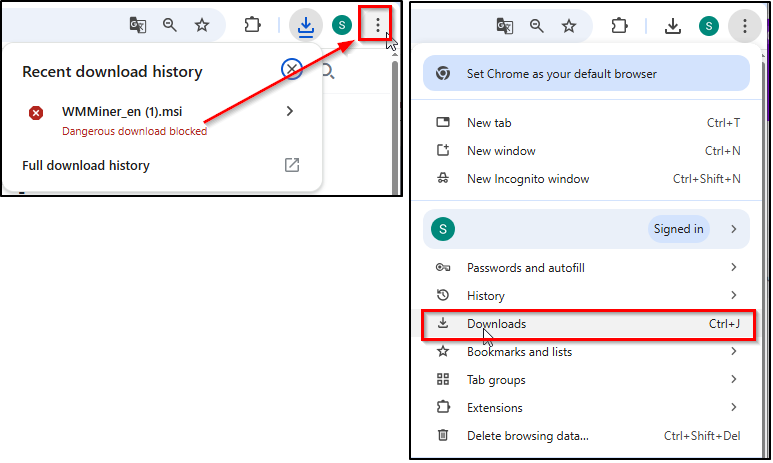Open a New Incognito window
Image resolution: width=773 pixels, height=463 pixels.
tap(586, 178)
